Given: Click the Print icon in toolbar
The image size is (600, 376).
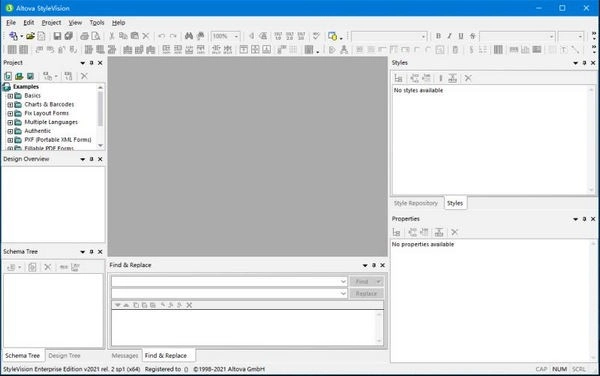Looking at the screenshot, I should pyautogui.click(x=84, y=36).
